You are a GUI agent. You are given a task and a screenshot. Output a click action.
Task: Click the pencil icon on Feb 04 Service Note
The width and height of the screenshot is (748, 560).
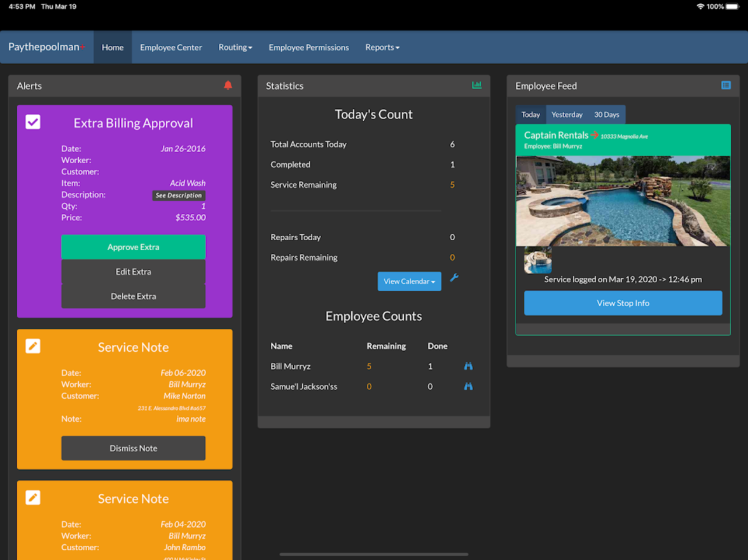[x=33, y=497]
